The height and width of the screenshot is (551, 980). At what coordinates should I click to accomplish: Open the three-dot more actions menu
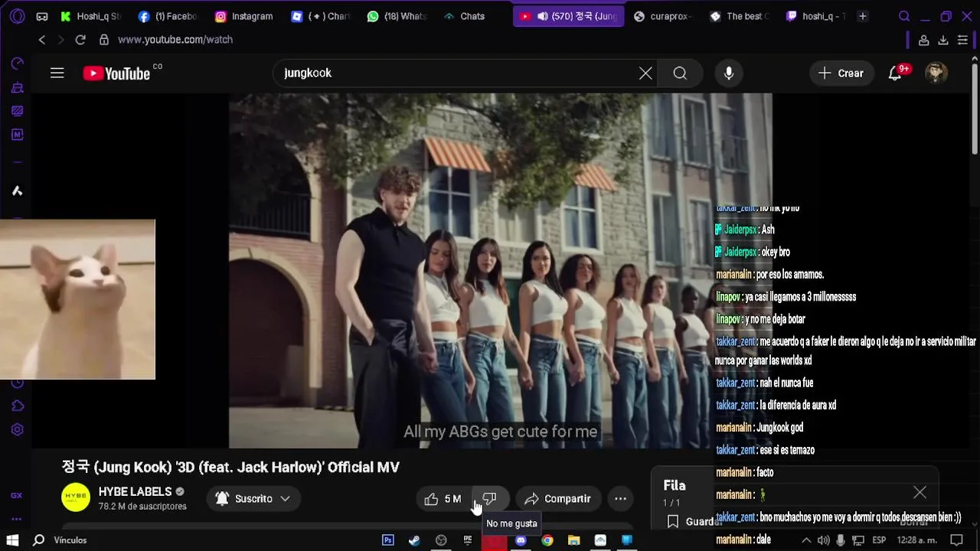(620, 499)
